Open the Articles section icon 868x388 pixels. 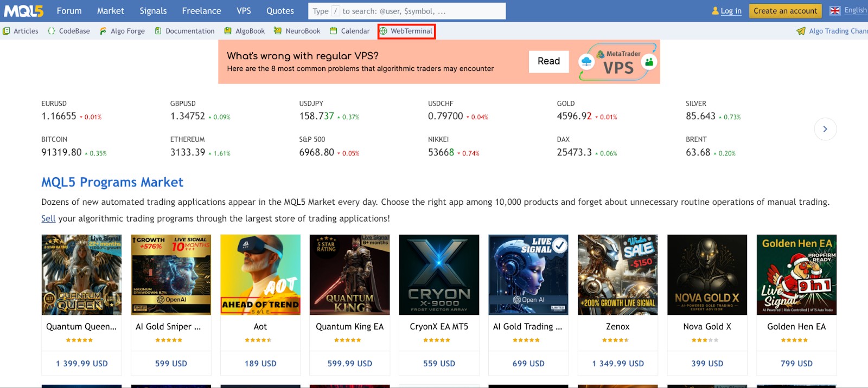click(x=7, y=31)
